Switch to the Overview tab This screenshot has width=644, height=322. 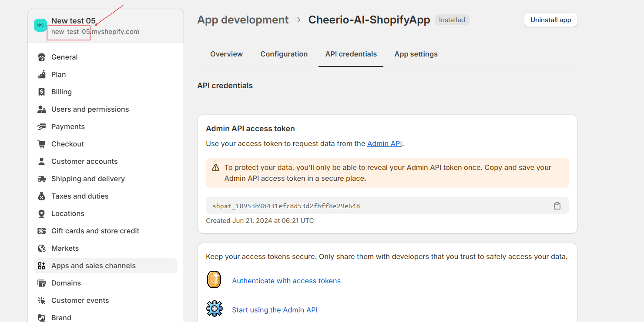(226, 54)
